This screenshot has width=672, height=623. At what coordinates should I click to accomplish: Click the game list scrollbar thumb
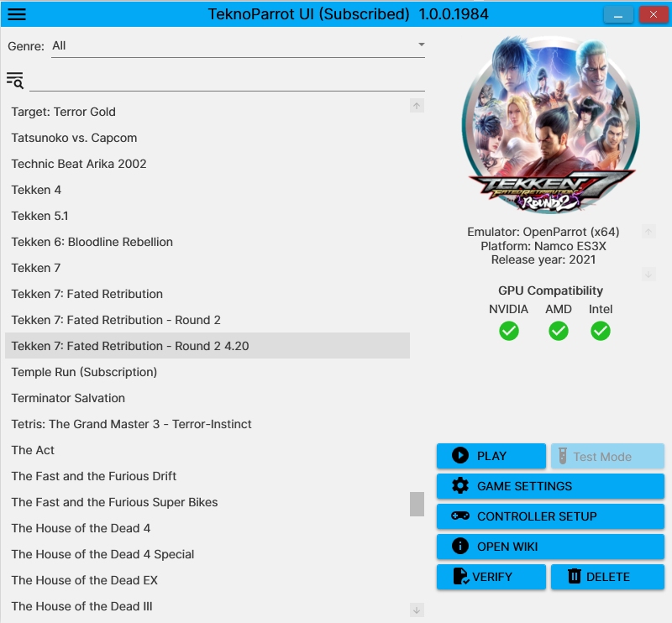(417, 504)
